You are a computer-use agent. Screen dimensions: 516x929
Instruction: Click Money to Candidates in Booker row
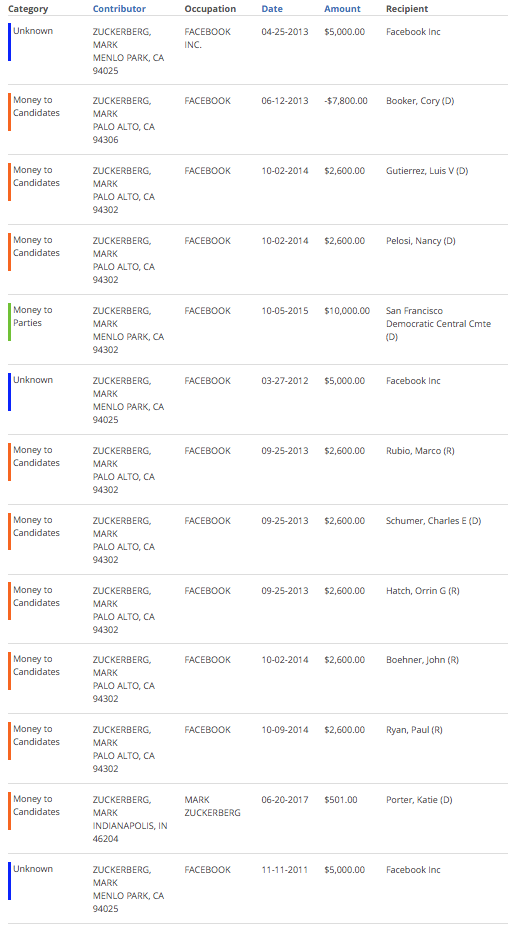tap(36, 107)
